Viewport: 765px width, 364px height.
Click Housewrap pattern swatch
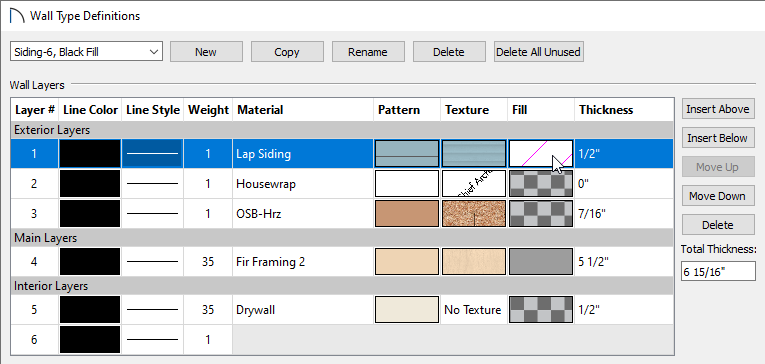(x=407, y=184)
